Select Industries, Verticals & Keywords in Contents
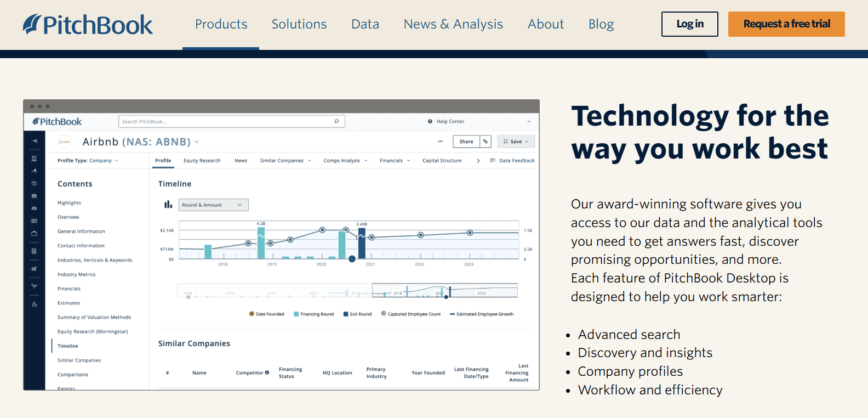 pos(95,260)
